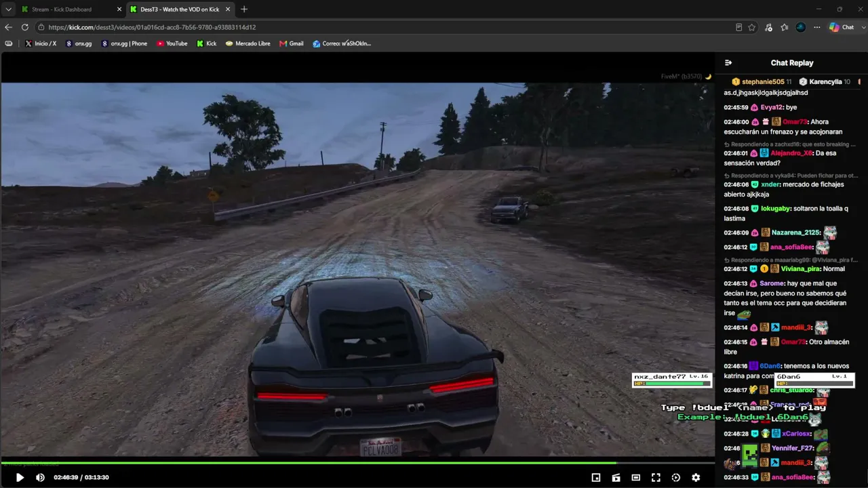Open browser settings and more menu
This screenshot has height=488, width=868.
(816, 27)
